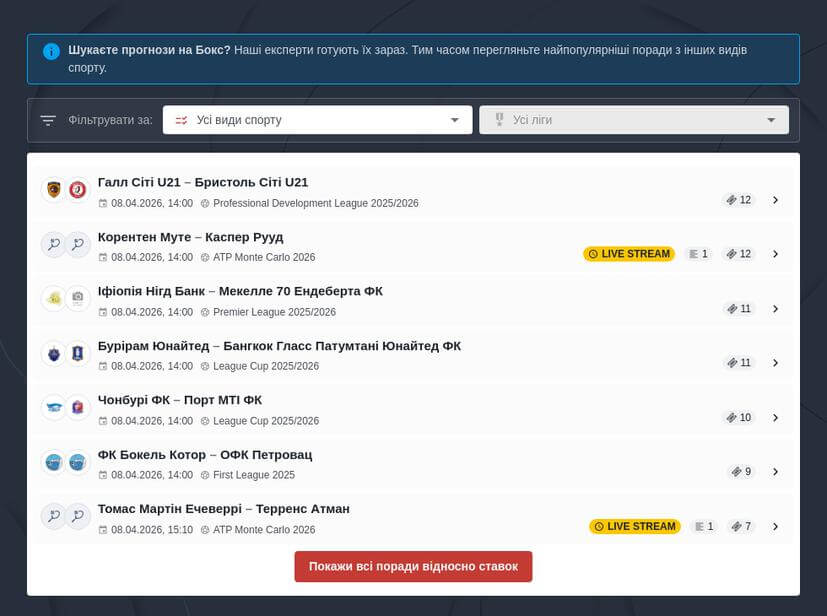
Task: Click Buriram United team crest
Action: [x=53, y=353]
